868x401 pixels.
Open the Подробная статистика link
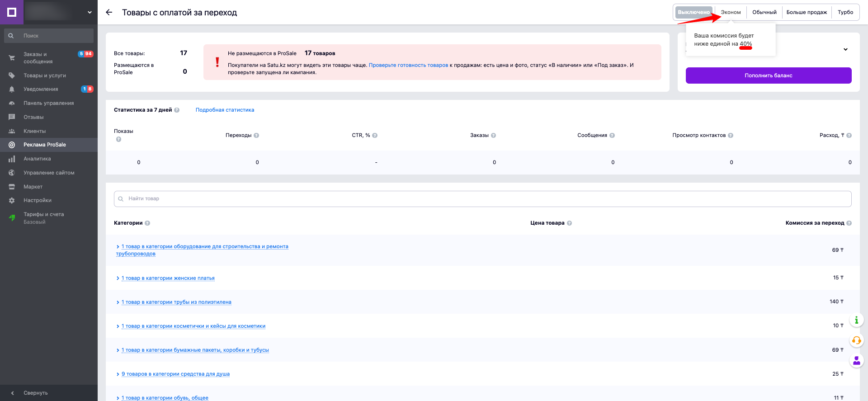pos(225,110)
